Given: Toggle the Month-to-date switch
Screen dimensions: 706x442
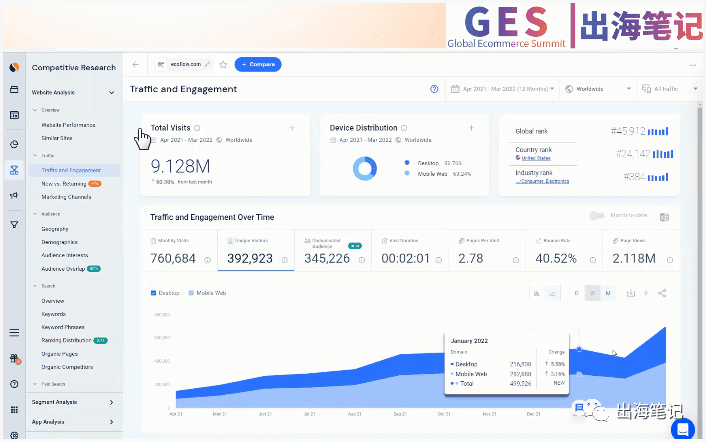Looking at the screenshot, I should coord(597,216).
